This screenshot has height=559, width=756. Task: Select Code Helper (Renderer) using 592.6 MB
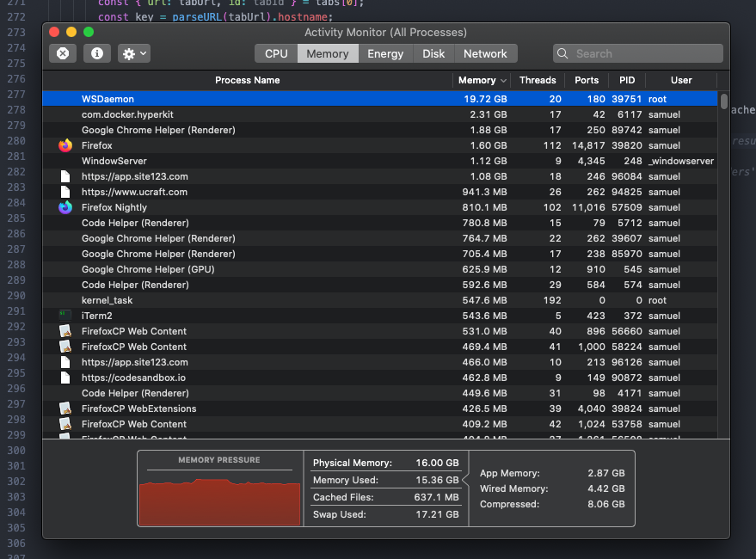pyautogui.click(x=380, y=285)
